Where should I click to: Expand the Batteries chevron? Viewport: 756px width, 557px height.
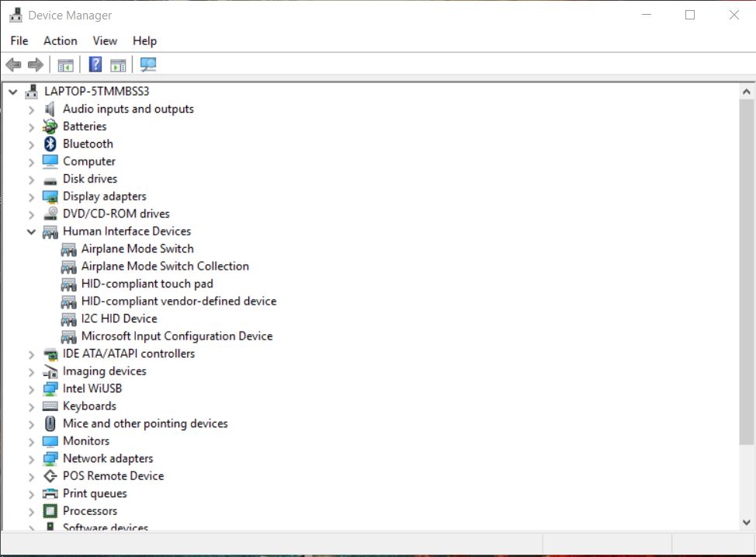31,127
